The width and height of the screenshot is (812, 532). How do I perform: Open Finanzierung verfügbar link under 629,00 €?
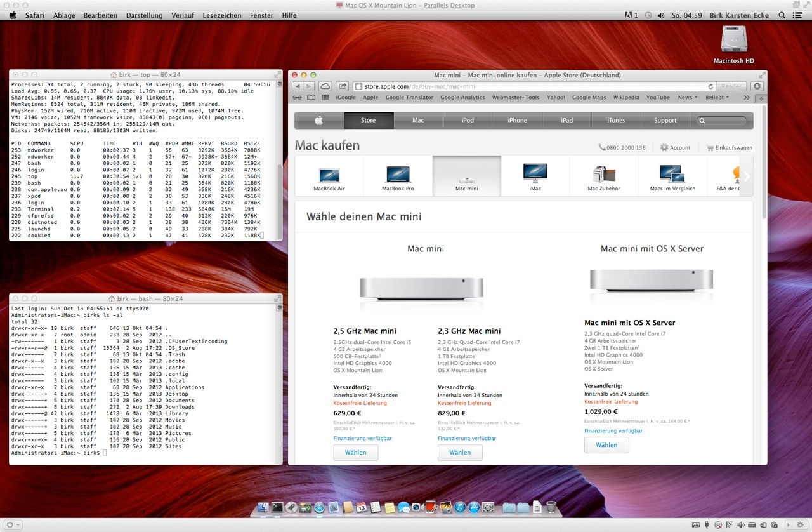362,438
